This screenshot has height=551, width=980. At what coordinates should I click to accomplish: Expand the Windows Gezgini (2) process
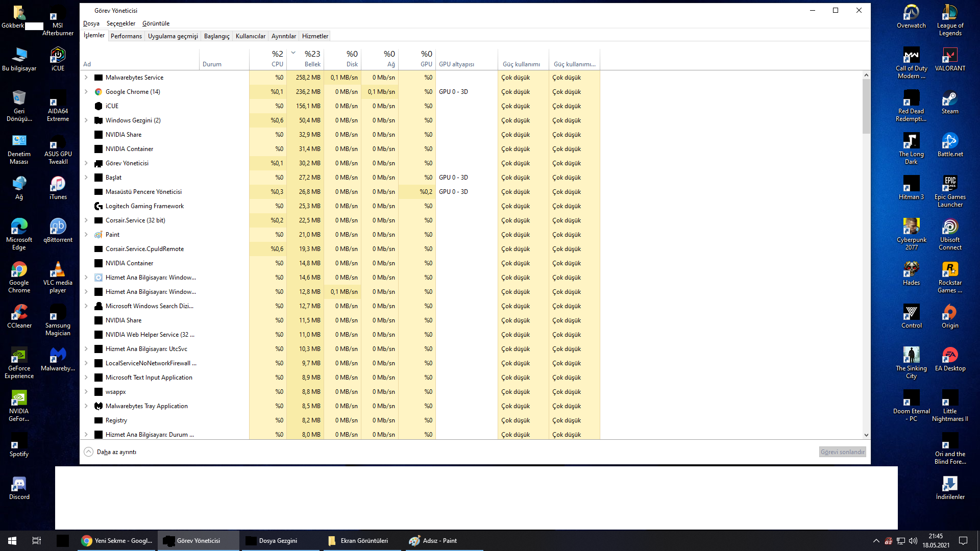(x=86, y=120)
